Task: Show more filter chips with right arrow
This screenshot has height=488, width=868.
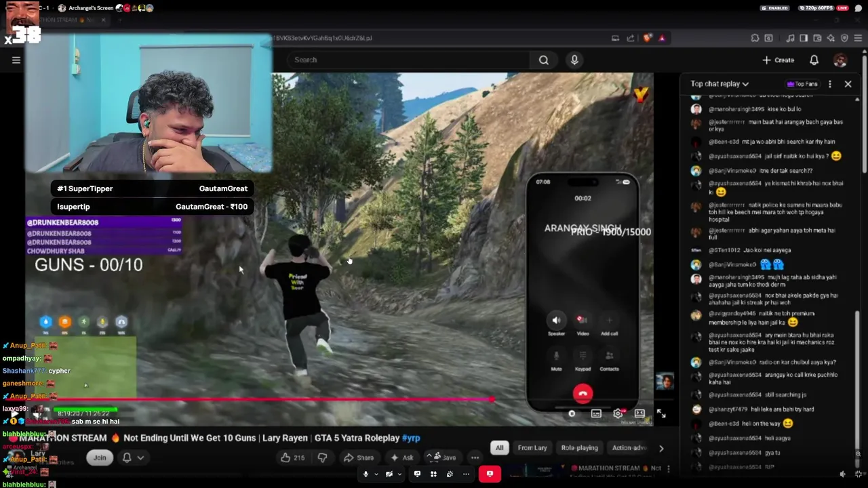Action: (x=661, y=448)
